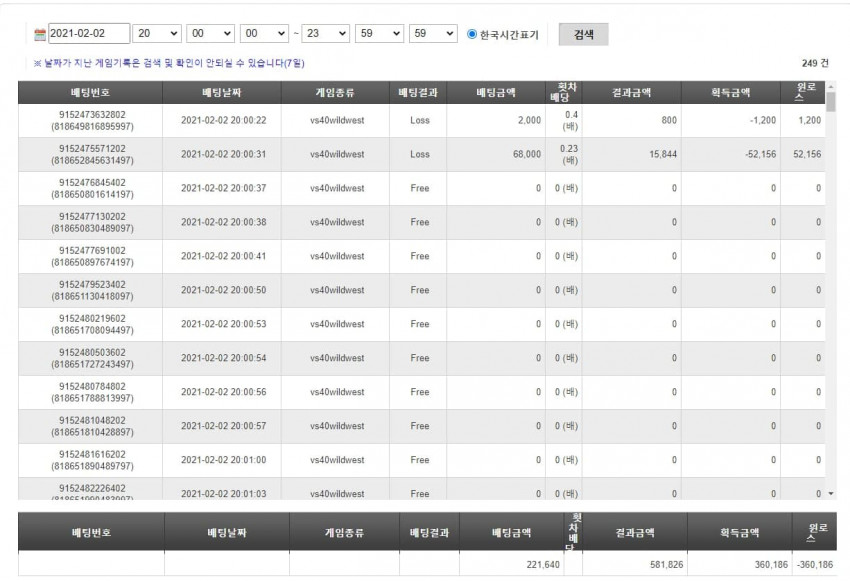This screenshot has height=581, width=850.
Task: Open the calendar date picker icon
Action: coord(40,35)
